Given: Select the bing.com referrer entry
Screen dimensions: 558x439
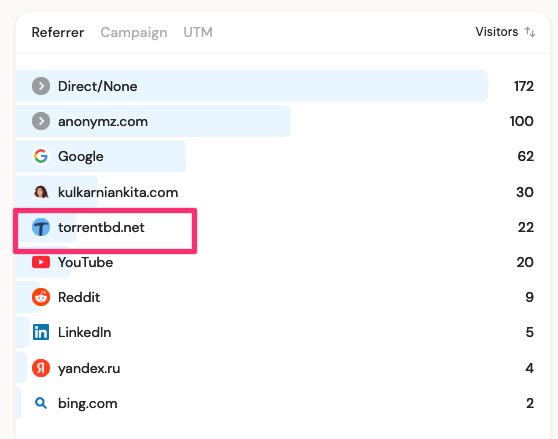Looking at the screenshot, I should (275, 403).
